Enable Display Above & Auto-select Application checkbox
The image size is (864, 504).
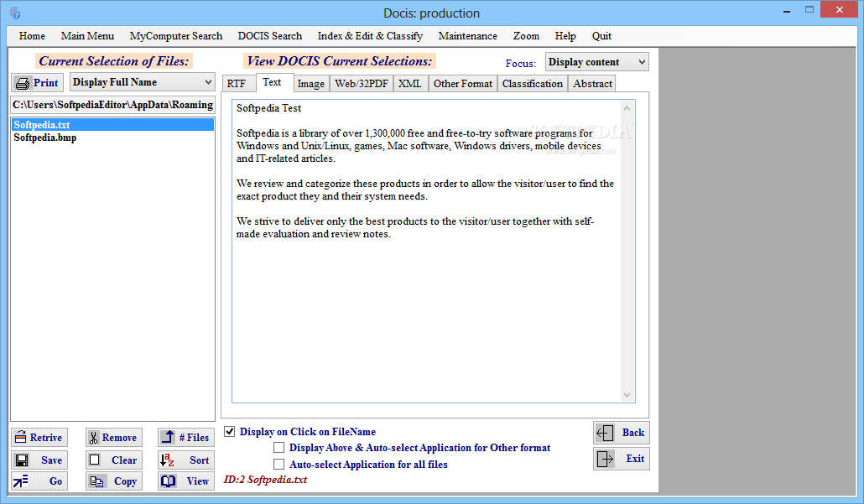click(x=279, y=447)
